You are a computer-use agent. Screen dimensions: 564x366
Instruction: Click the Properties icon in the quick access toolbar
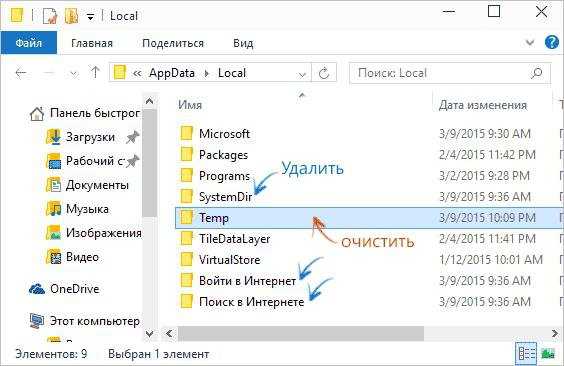click(50, 16)
